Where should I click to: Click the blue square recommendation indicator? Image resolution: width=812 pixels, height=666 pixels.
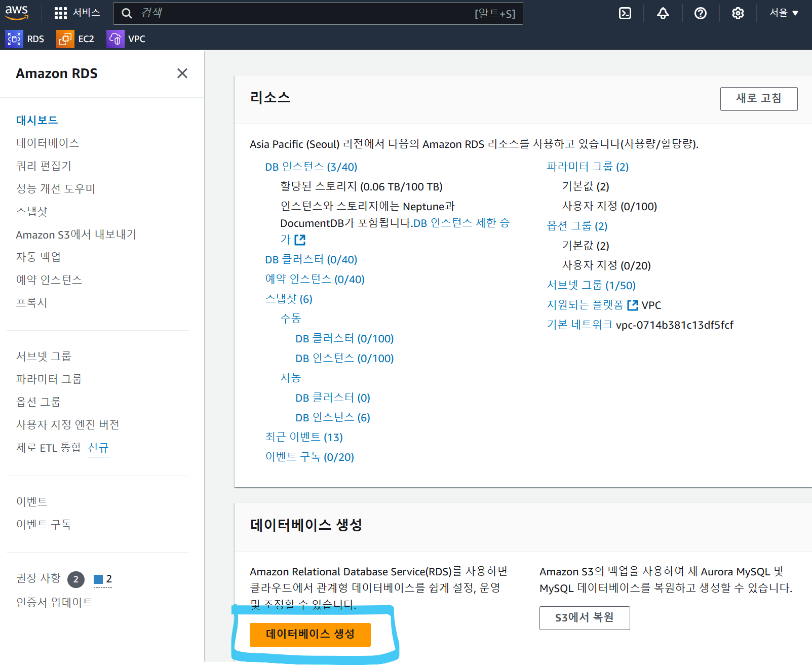point(98,579)
